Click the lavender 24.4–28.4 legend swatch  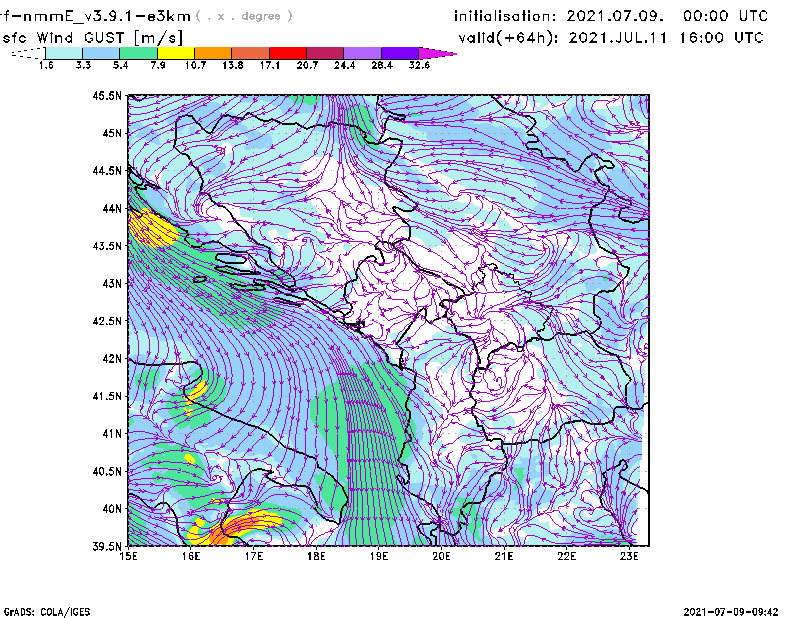click(x=363, y=53)
